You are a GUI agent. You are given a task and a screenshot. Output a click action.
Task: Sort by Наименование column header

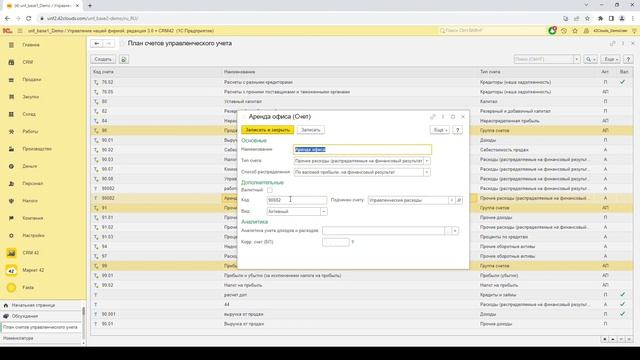[x=350, y=72]
